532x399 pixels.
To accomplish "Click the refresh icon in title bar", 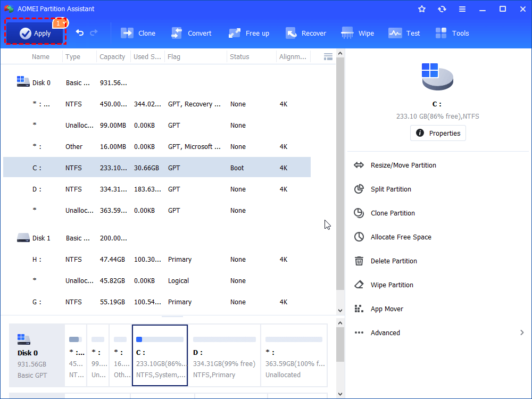I will 442,9.
